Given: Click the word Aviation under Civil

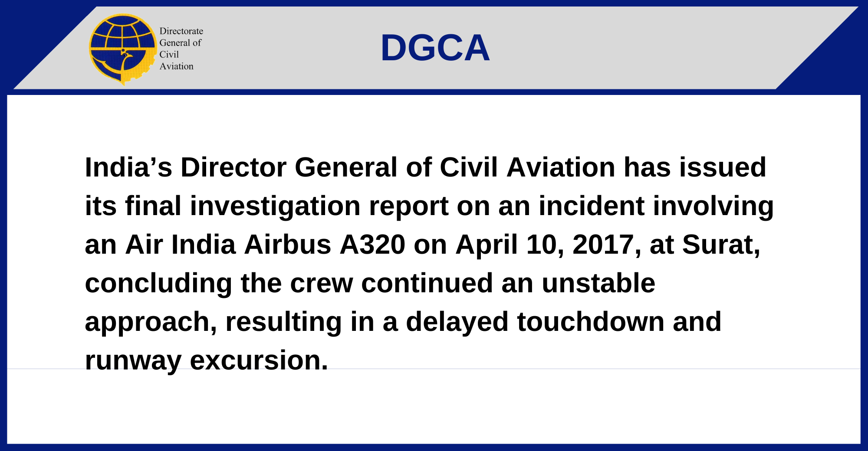Looking at the screenshot, I should pyautogui.click(x=176, y=66).
